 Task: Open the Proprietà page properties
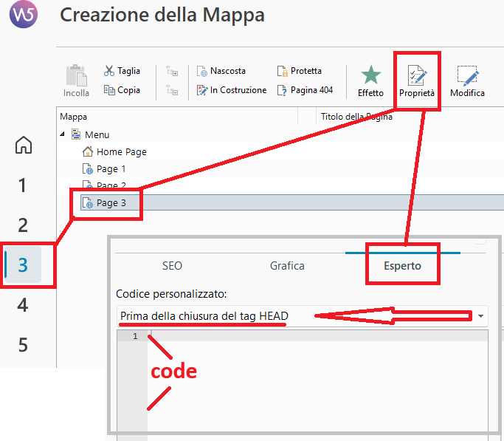point(417,81)
